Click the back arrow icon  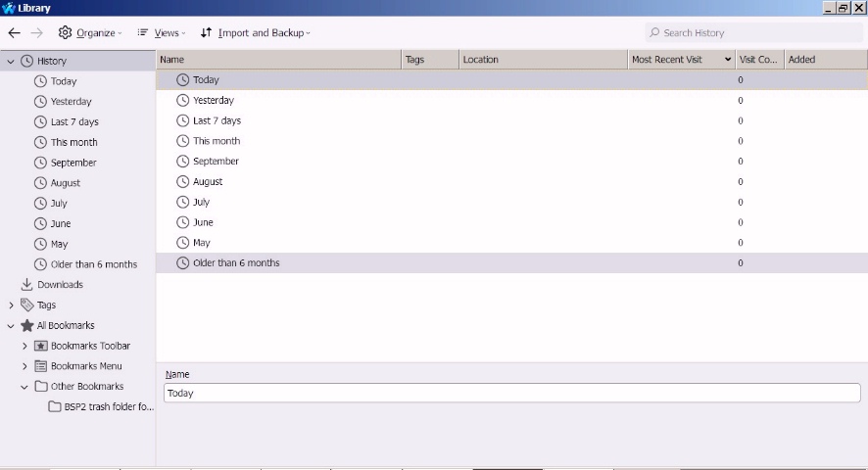coord(15,33)
